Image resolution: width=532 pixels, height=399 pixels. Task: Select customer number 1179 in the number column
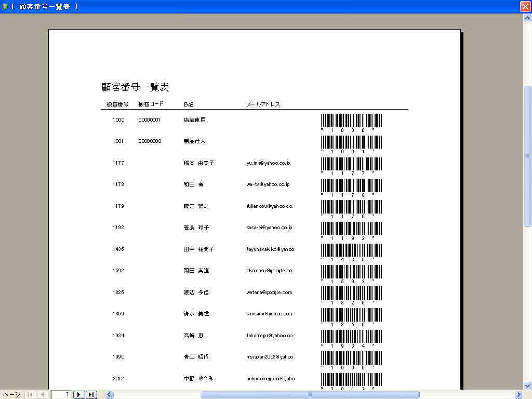point(118,206)
